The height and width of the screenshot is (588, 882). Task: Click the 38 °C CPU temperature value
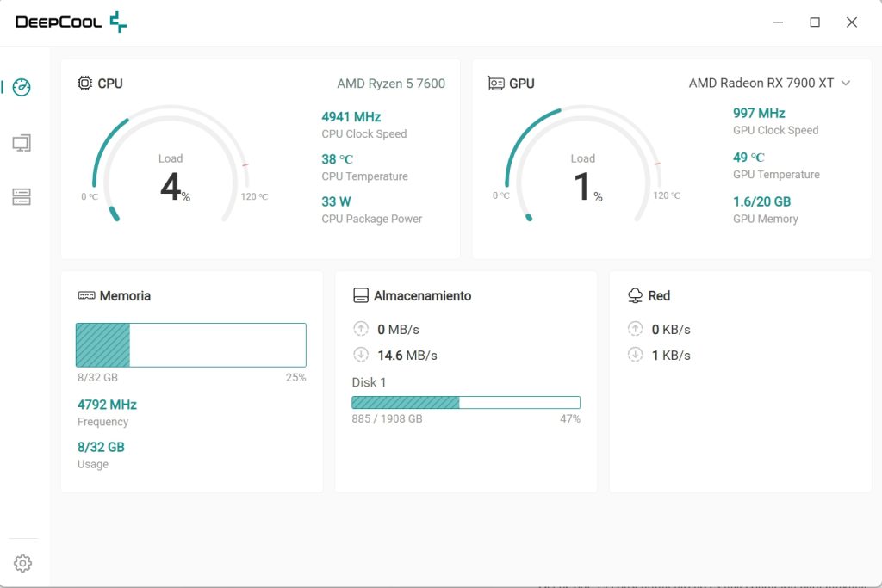[x=337, y=159]
